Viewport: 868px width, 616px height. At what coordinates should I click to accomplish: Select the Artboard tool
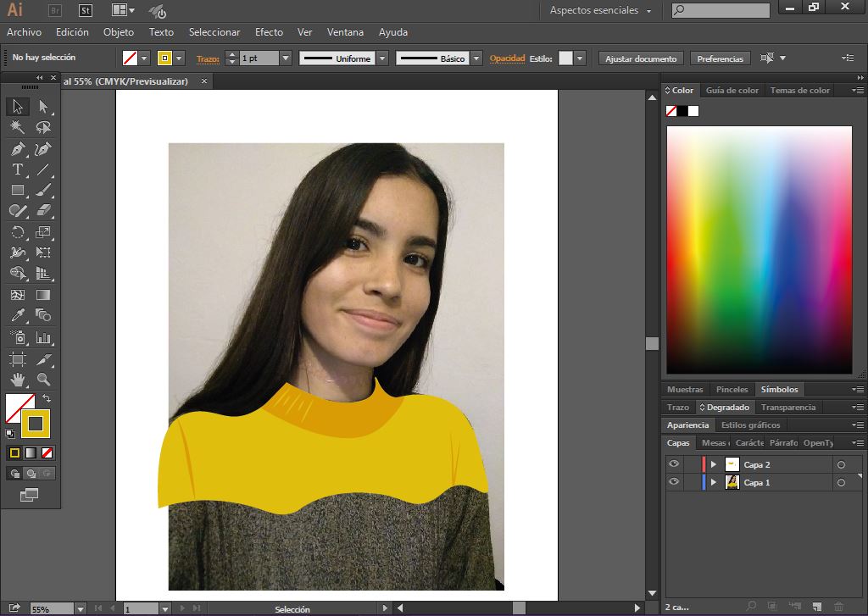[x=18, y=358]
